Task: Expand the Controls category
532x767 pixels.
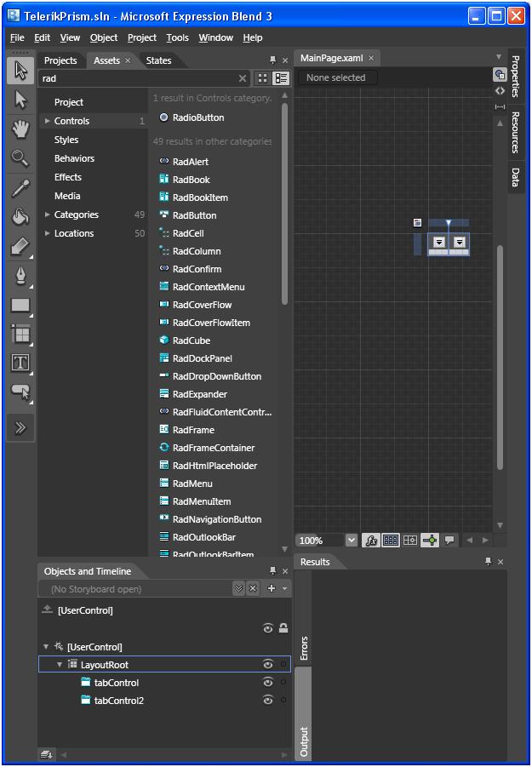Action: 48,121
